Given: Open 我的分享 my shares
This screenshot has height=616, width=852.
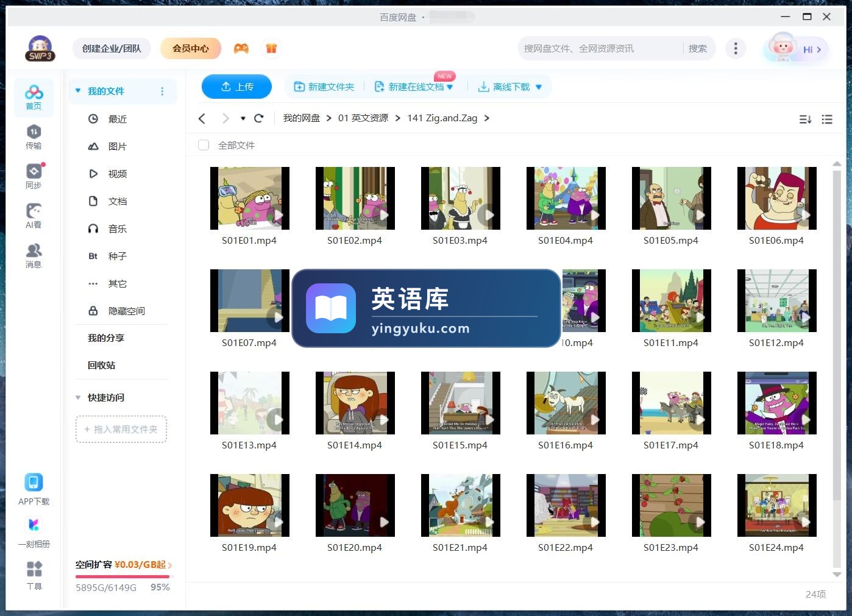Looking at the screenshot, I should [106, 338].
